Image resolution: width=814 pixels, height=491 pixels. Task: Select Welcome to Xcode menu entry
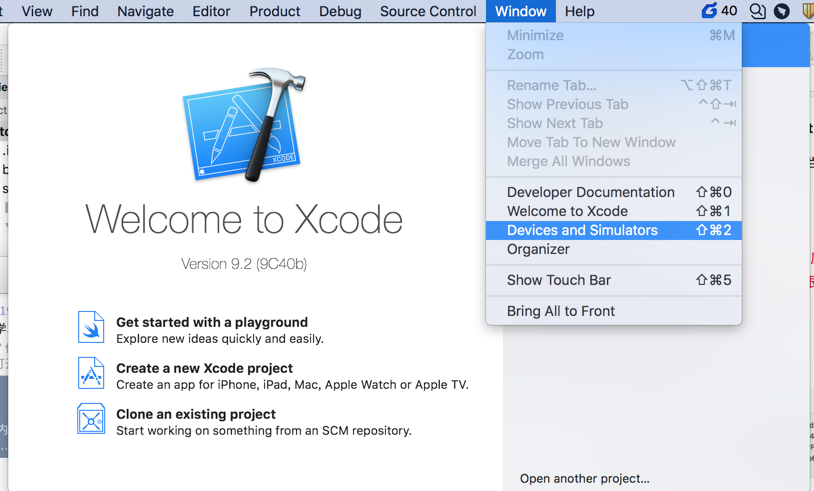point(567,211)
